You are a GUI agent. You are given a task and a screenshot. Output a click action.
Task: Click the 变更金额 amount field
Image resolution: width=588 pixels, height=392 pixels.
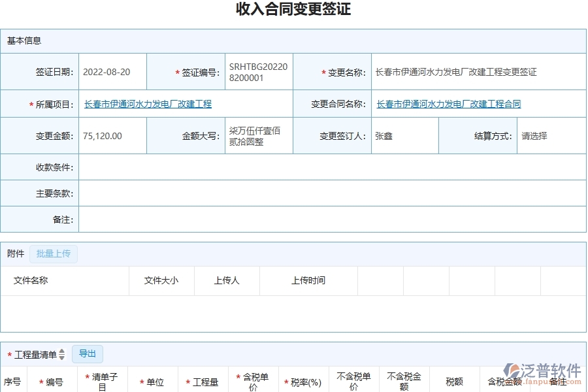tap(111, 135)
